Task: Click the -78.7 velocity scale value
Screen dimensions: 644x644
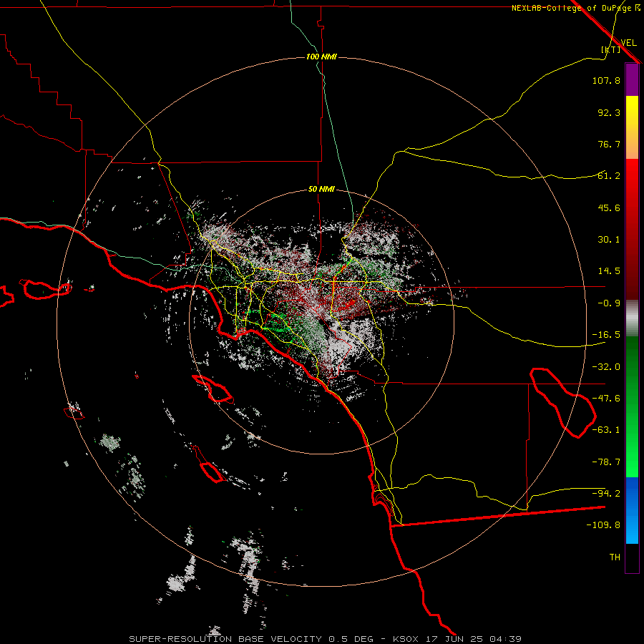Action: click(x=606, y=462)
